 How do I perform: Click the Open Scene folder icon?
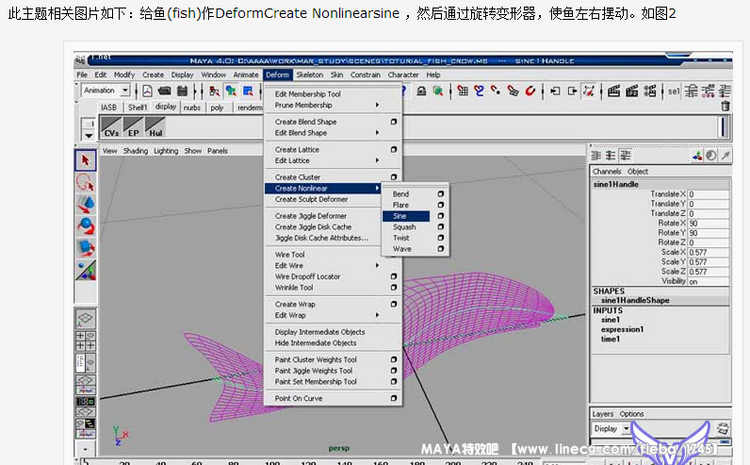(165, 90)
